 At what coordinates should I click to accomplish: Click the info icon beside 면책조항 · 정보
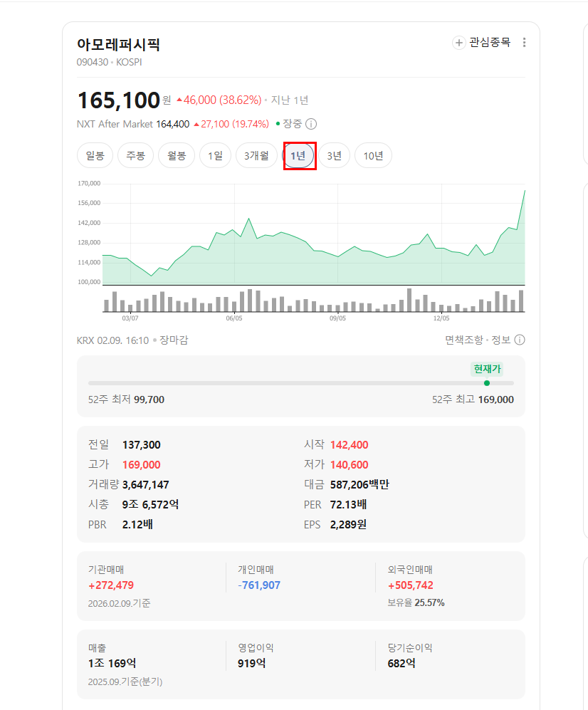point(520,340)
